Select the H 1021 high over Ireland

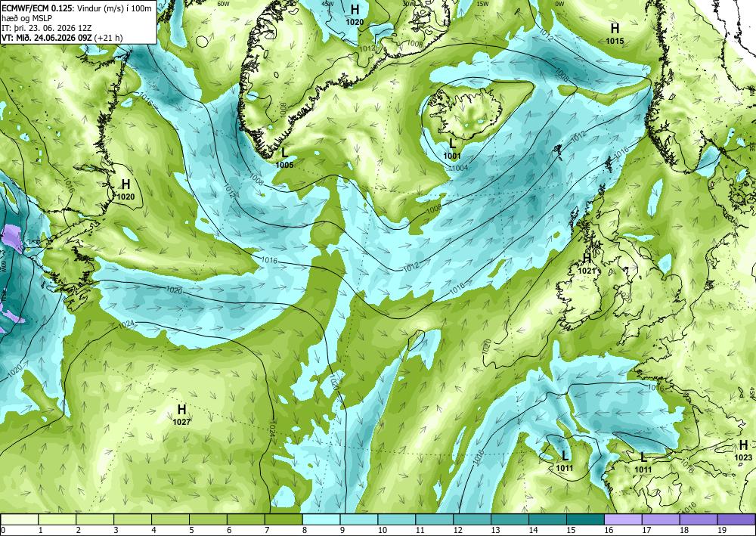click(x=587, y=264)
